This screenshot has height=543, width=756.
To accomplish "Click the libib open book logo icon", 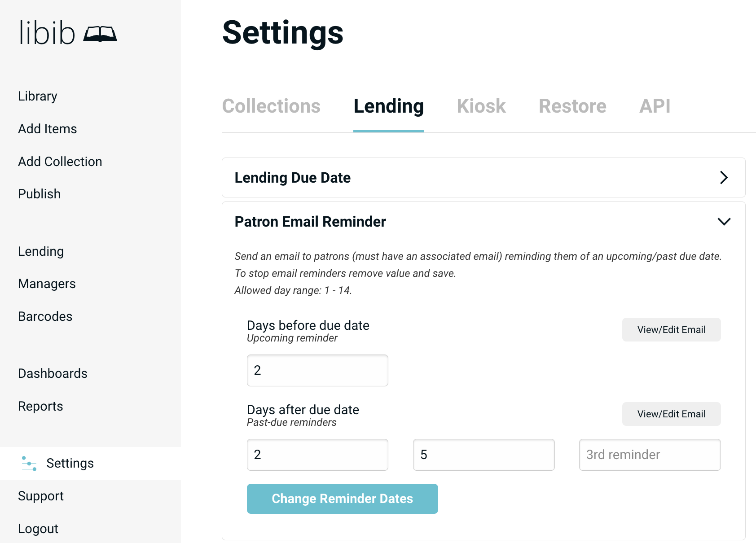I will (x=100, y=34).
